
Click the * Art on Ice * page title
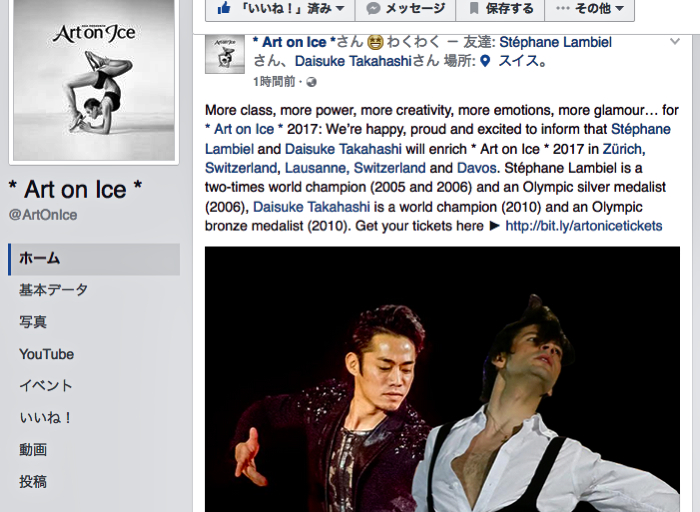(75, 189)
